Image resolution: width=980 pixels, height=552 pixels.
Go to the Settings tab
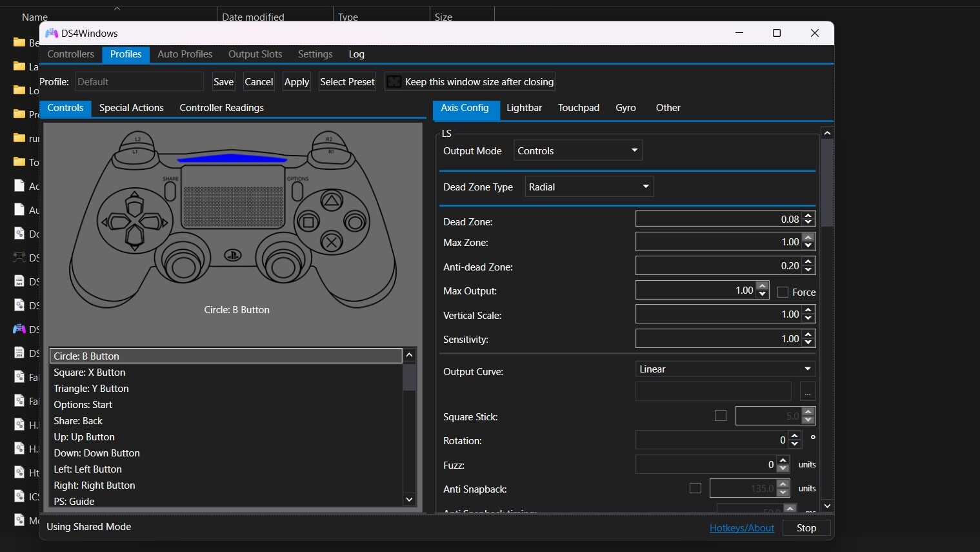pyautogui.click(x=315, y=54)
